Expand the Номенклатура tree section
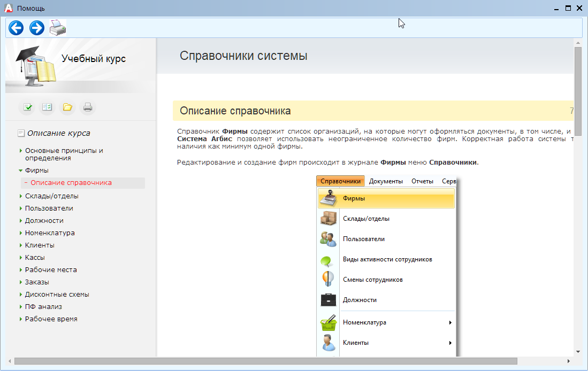The image size is (588, 371). point(21,233)
